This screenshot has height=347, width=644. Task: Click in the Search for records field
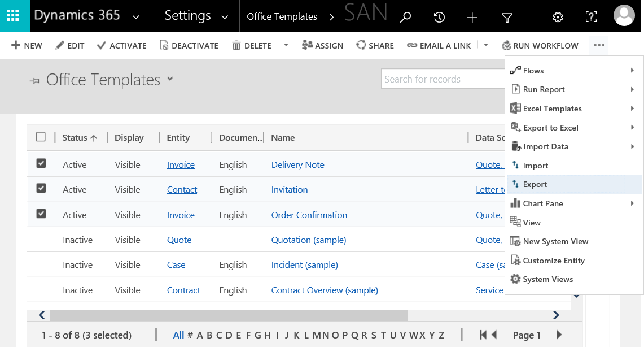point(443,79)
